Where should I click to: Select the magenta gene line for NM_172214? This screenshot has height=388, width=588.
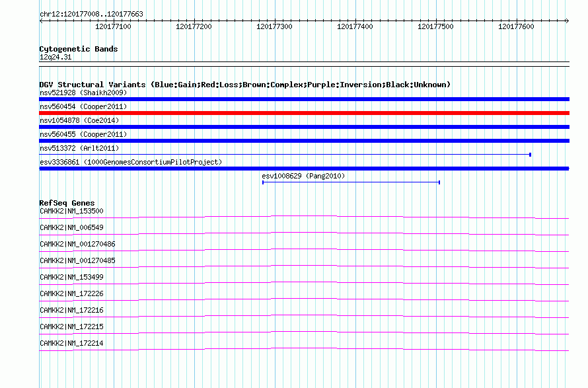[304, 350]
